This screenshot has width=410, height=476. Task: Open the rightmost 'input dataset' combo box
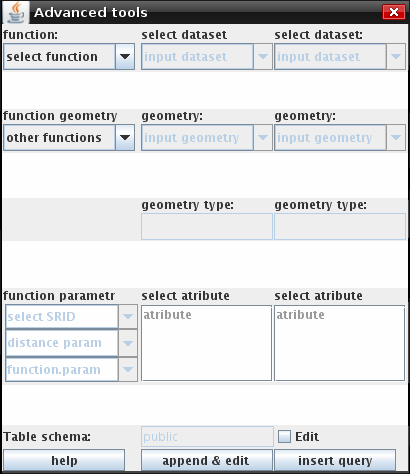pos(340,57)
